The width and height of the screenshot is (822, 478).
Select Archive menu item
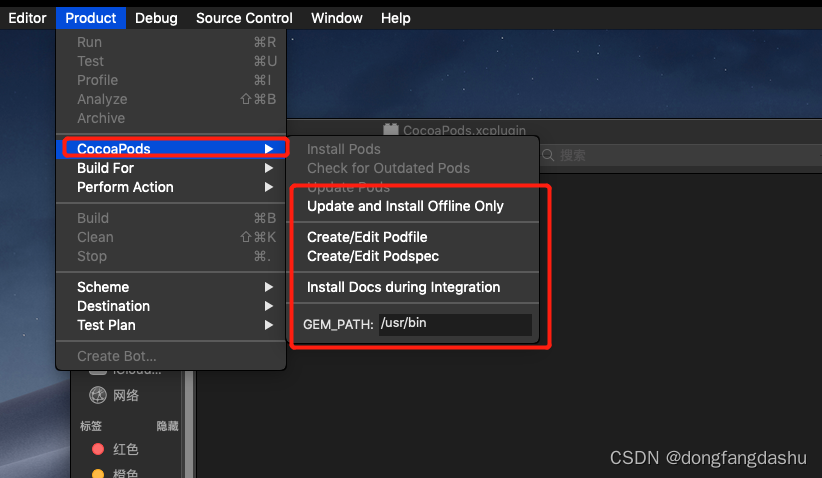pyautogui.click(x=171, y=118)
